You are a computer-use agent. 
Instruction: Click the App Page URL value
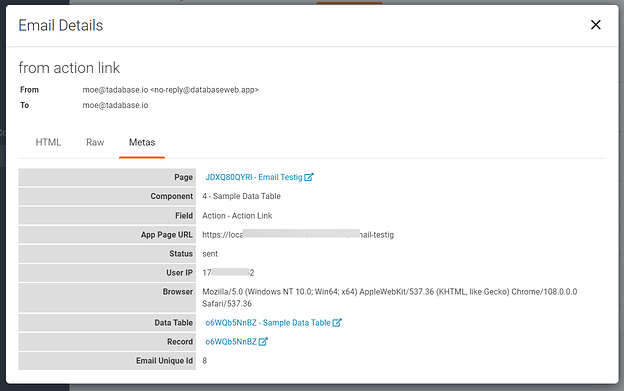point(298,235)
